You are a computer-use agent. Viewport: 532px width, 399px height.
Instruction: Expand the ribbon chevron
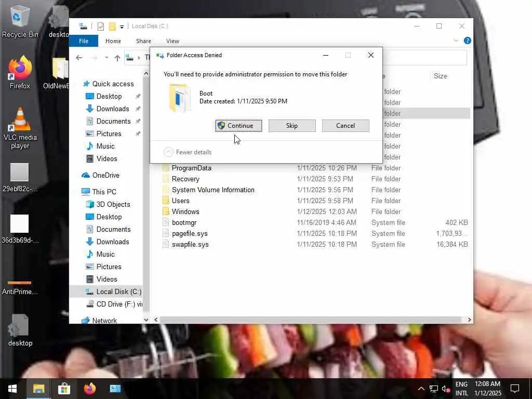point(456,41)
